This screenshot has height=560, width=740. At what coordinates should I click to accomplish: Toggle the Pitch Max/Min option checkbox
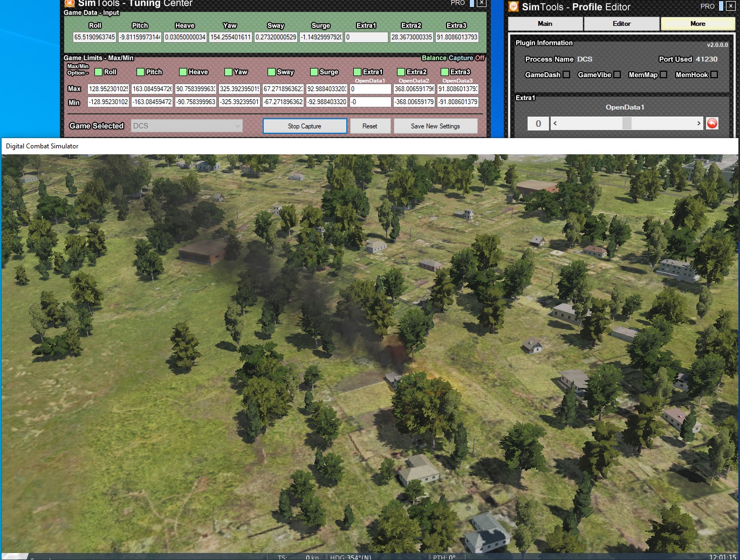(140, 72)
